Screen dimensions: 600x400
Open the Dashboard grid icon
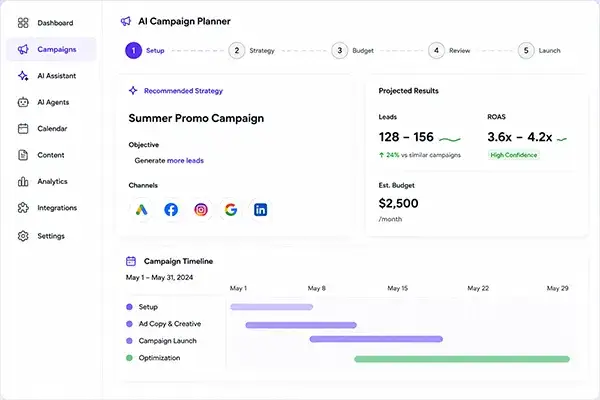(x=23, y=23)
